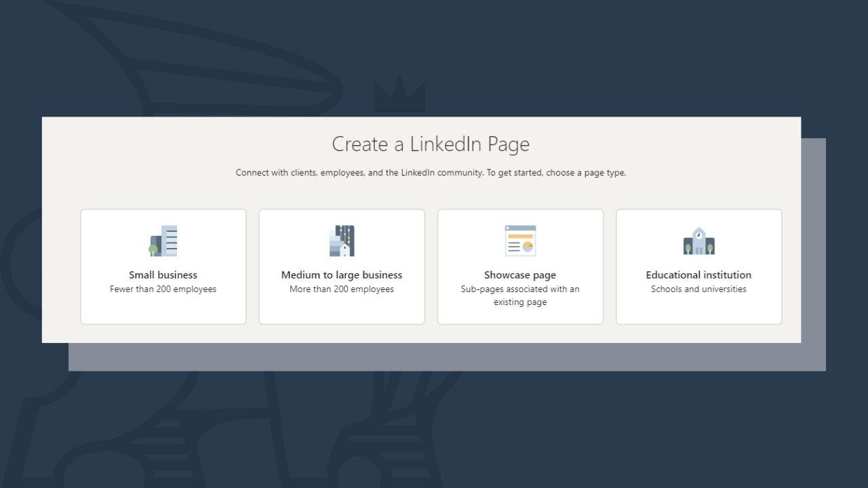Click the Medium to large business skyscraper icon
Viewport: 868px width, 488px height.
(x=342, y=241)
